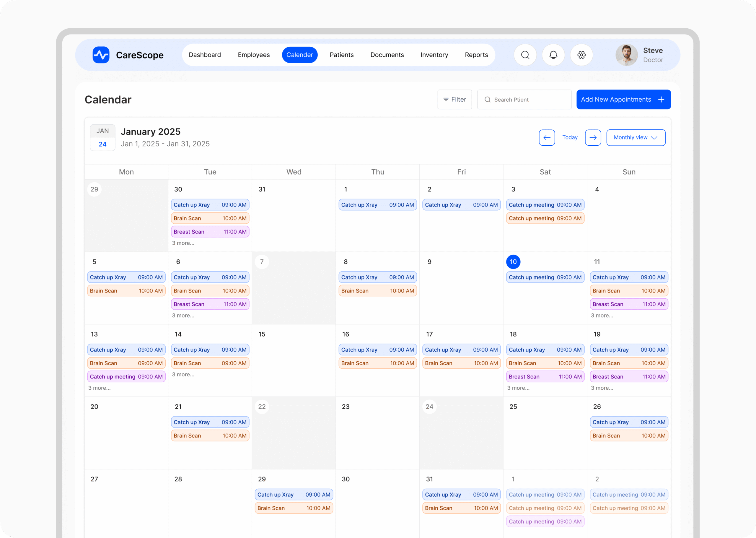Open Brain Scan event on January 26

pos(629,436)
